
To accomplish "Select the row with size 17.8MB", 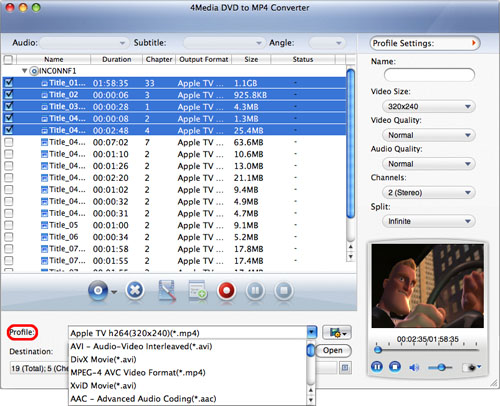I will tap(174, 249).
